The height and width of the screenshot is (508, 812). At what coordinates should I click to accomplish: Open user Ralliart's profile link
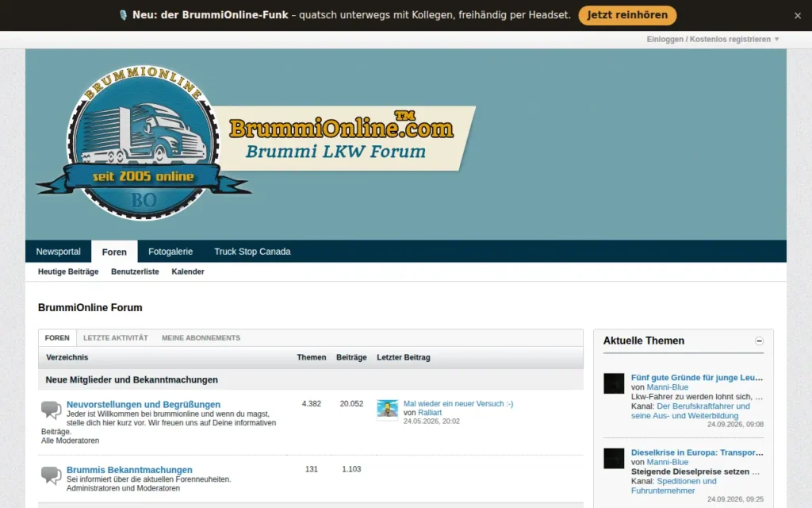click(x=430, y=413)
